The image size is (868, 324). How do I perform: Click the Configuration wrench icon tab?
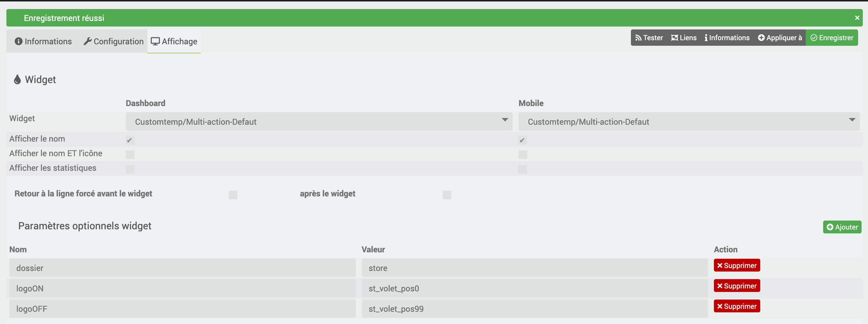(x=114, y=41)
